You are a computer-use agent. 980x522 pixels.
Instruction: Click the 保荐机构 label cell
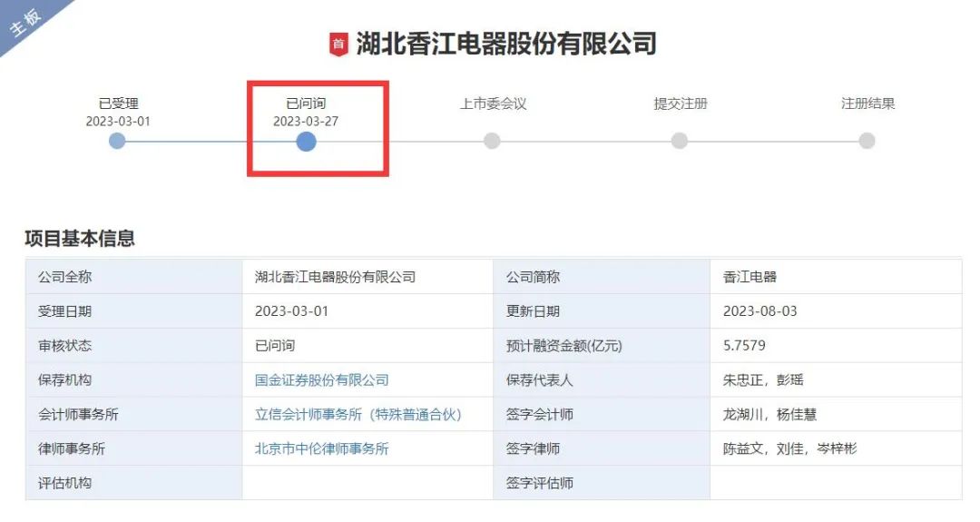point(133,379)
